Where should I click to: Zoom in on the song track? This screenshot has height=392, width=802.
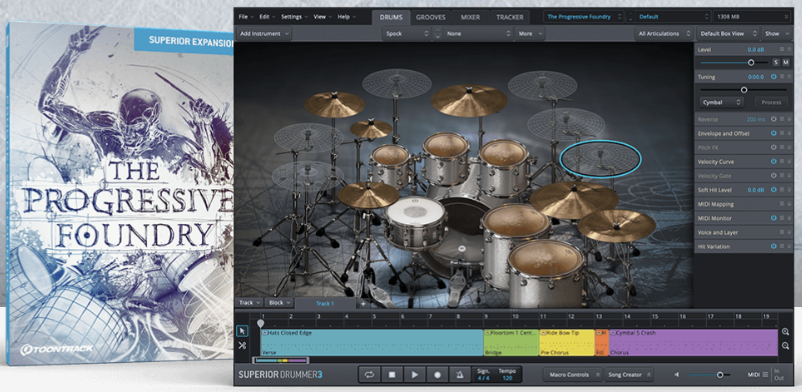[x=786, y=332]
